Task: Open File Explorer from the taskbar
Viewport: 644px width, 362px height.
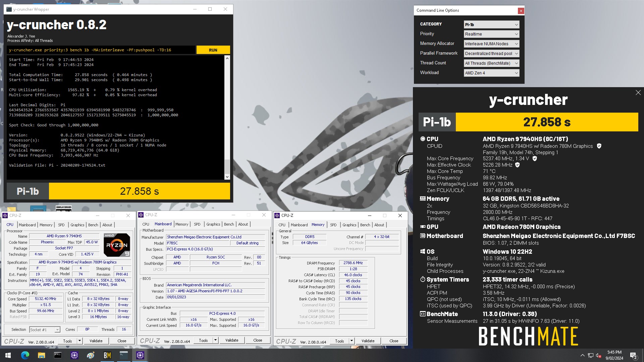Action: (x=41, y=355)
